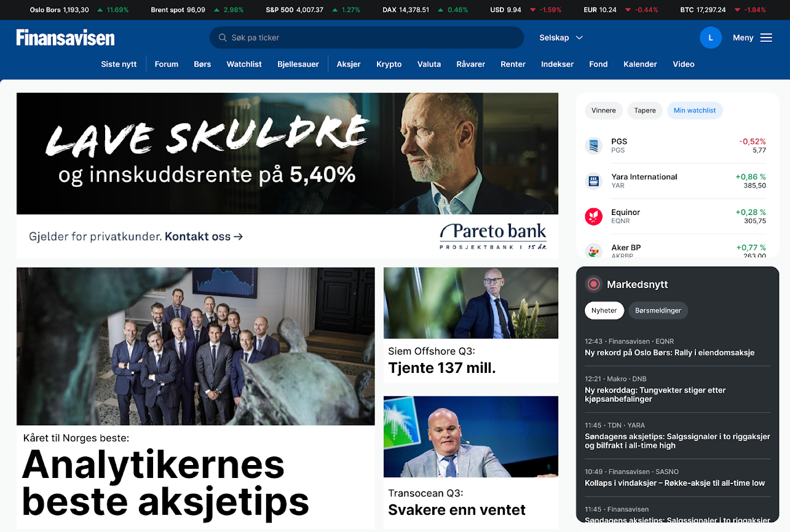Open headline Ny rekord på Oslo Børs
The image size is (790, 532).
[670, 353]
